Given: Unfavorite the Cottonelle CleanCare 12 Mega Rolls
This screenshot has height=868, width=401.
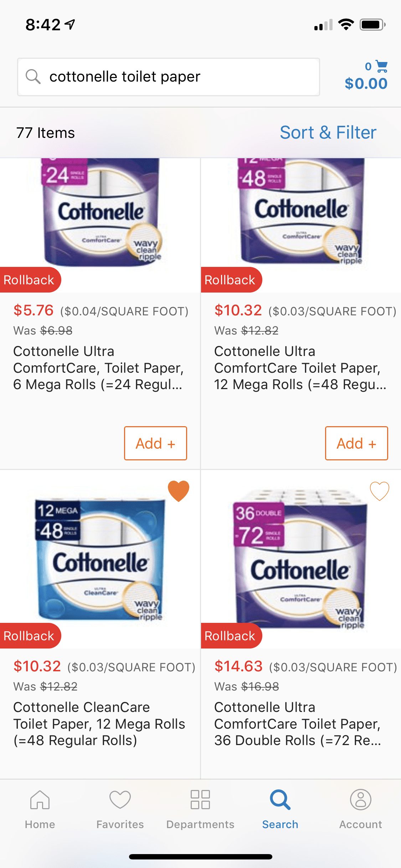Looking at the screenshot, I should 178,491.
